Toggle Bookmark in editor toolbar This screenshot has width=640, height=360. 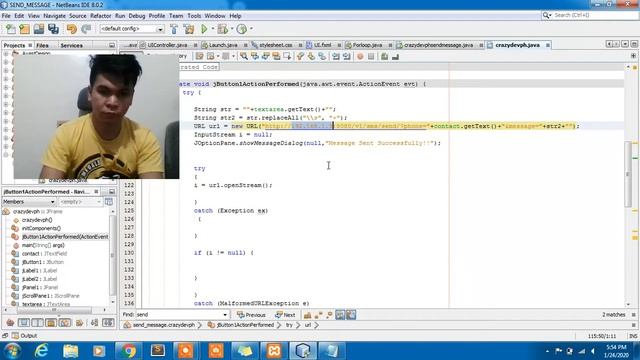click(322, 56)
